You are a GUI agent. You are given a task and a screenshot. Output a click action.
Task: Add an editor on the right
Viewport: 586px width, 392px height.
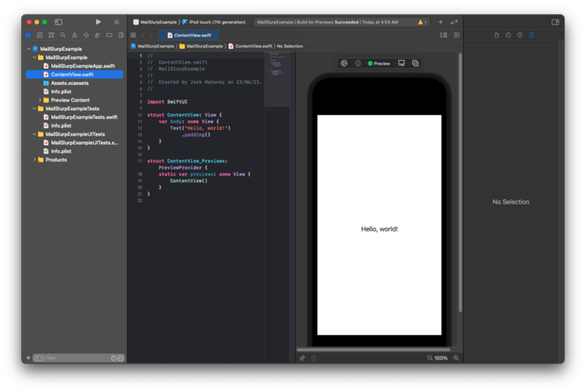(x=456, y=35)
